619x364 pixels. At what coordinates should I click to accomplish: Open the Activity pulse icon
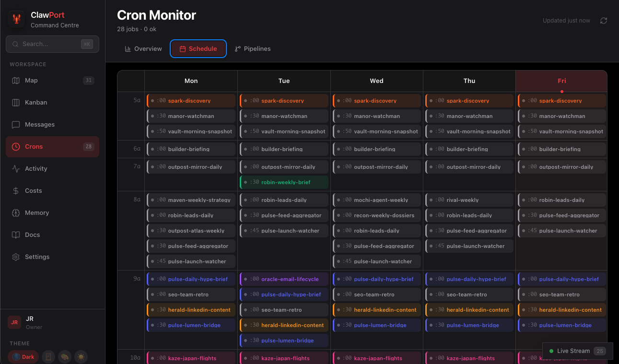[x=16, y=169]
